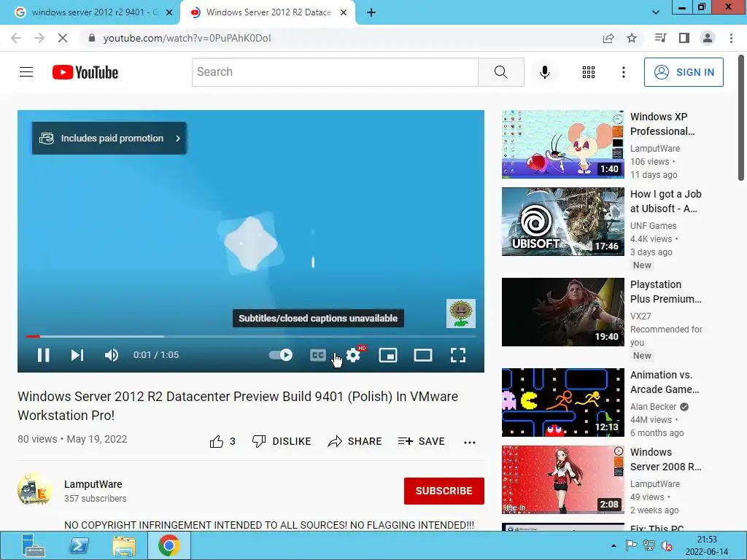Image resolution: width=747 pixels, height=560 pixels.
Task: Expand the Includes paid promotion notice
Action: (109, 138)
